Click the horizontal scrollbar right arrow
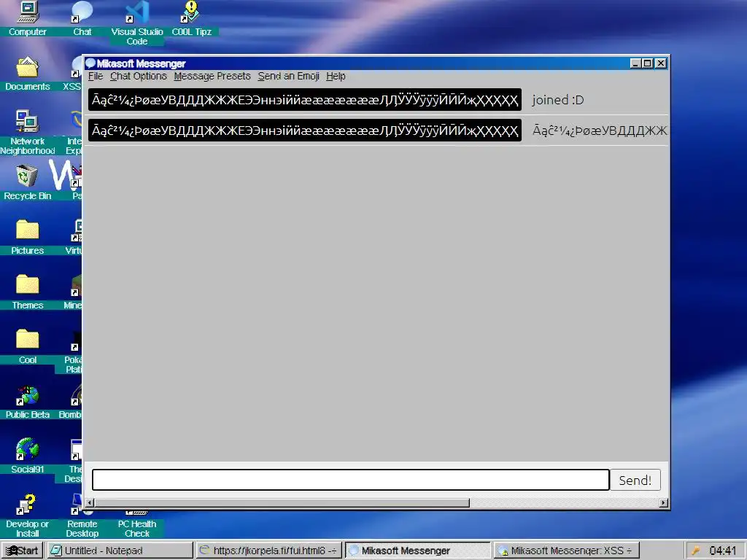This screenshot has width=747, height=560. [664, 503]
